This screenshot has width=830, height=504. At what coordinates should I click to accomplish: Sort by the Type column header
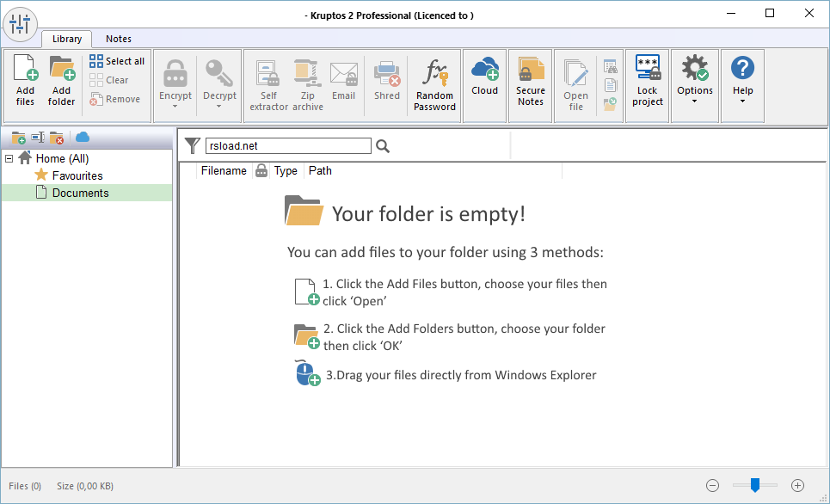click(286, 170)
